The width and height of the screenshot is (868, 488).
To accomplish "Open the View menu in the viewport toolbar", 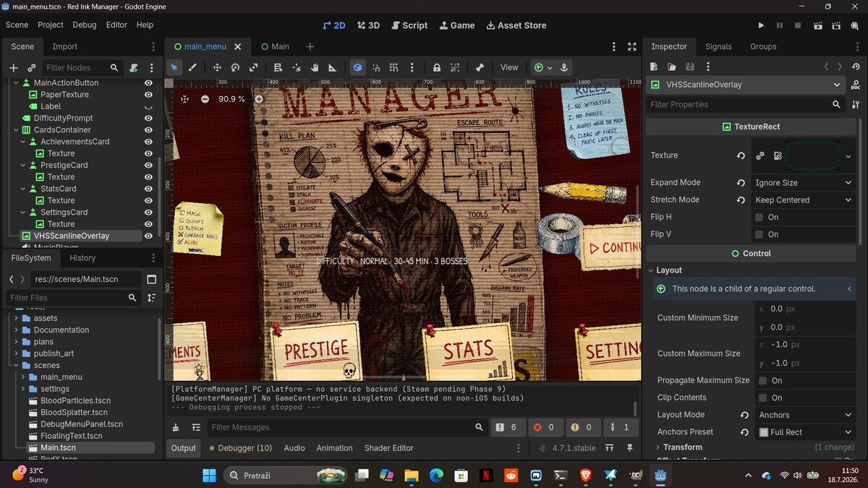I will point(509,67).
